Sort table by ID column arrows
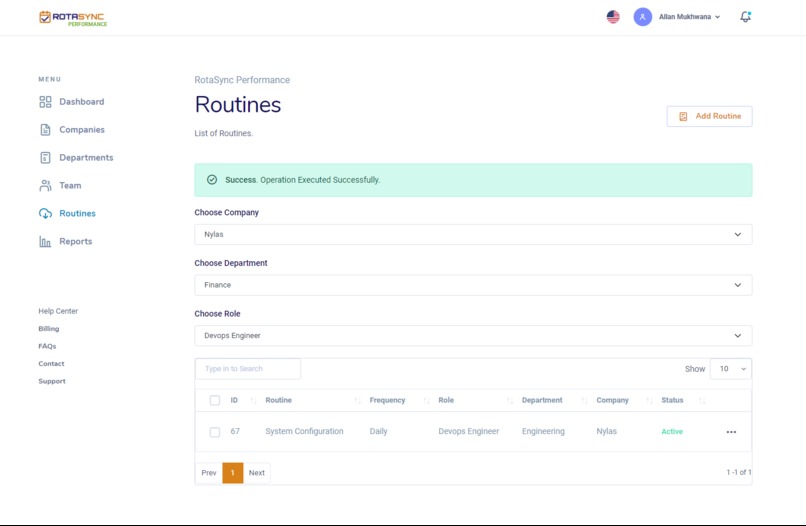The height and width of the screenshot is (526, 806). 253,401
